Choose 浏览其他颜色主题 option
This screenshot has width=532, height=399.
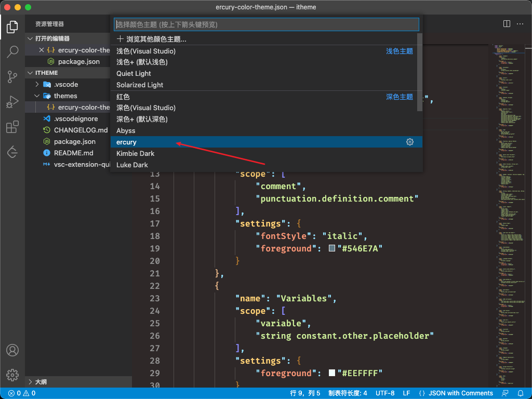pos(267,39)
